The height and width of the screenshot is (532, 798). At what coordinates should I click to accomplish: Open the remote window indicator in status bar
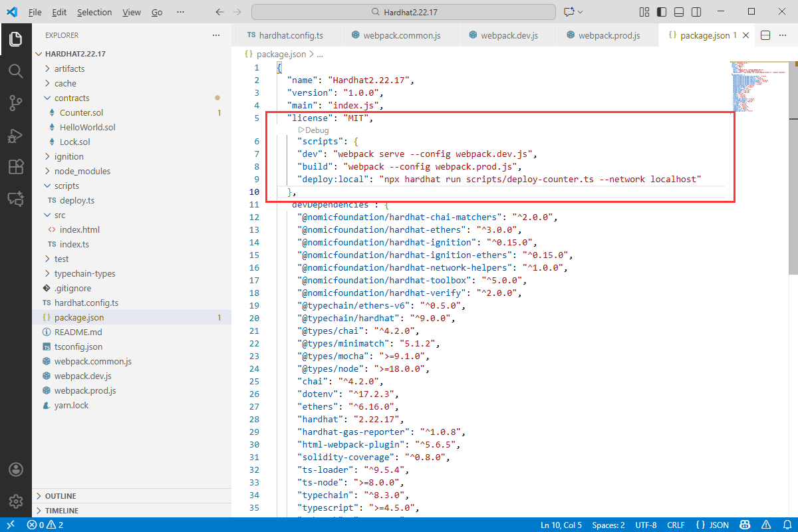tap(10, 525)
